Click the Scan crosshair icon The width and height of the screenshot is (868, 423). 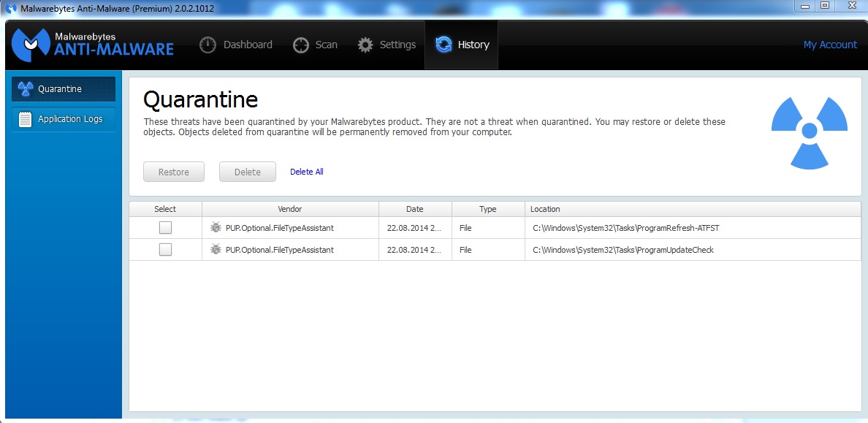[x=300, y=45]
